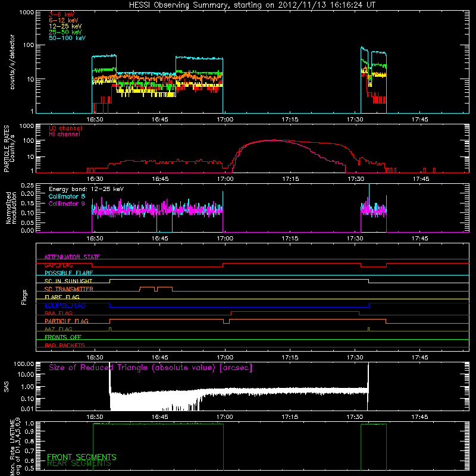The height and width of the screenshot is (476, 476).
Task: Click the counts/s/detector axis label
Action: point(12,62)
